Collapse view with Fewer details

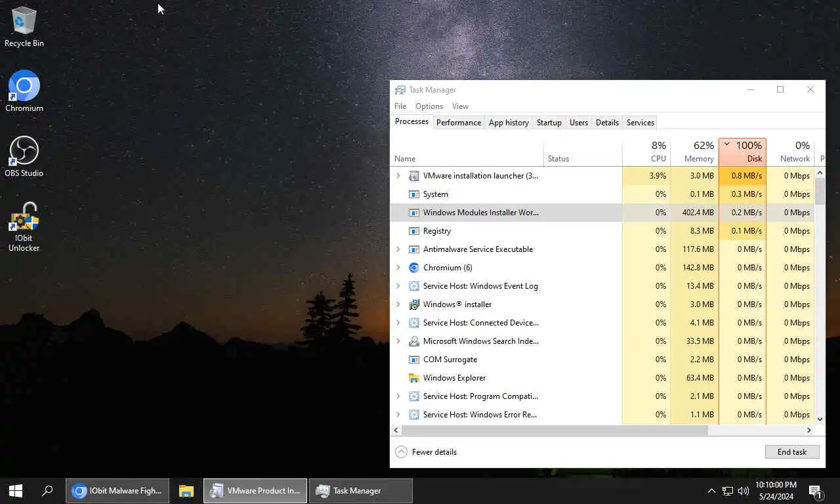coord(426,452)
